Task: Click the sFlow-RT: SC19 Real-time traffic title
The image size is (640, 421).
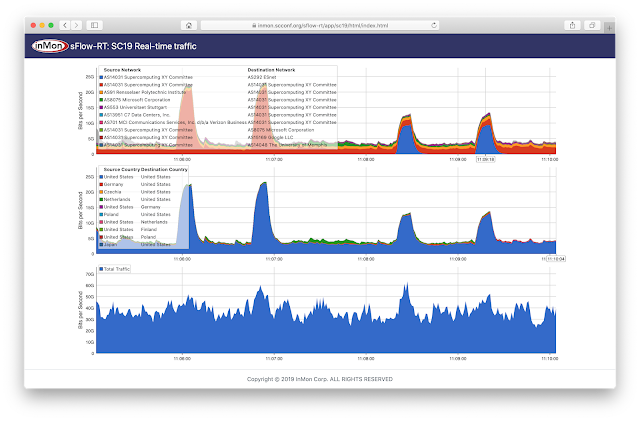Action: pos(133,46)
